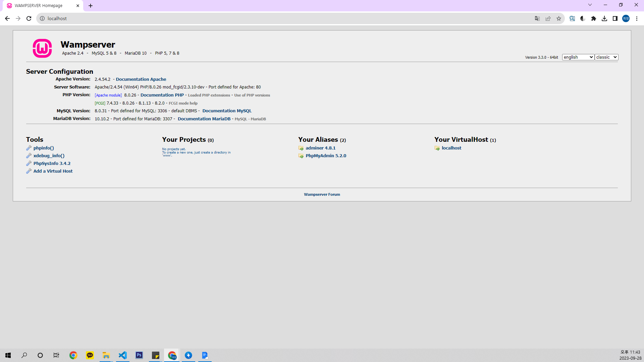Click the browser back arrow
644x362 pixels.
(7, 18)
